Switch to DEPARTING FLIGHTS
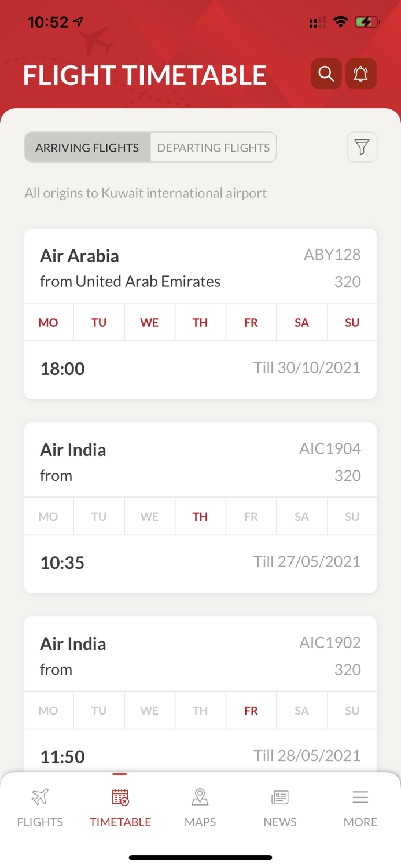401x868 pixels. click(213, 146)
